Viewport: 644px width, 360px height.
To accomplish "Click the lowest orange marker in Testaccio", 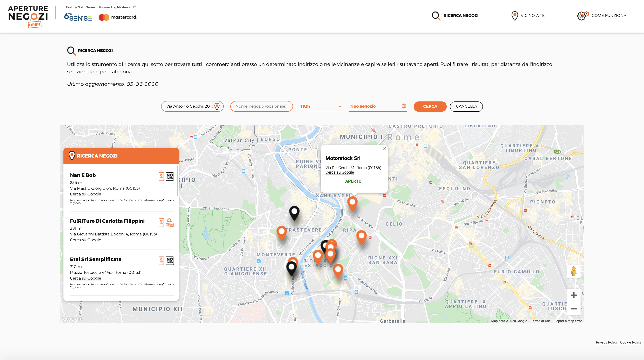I will [338, 271].
